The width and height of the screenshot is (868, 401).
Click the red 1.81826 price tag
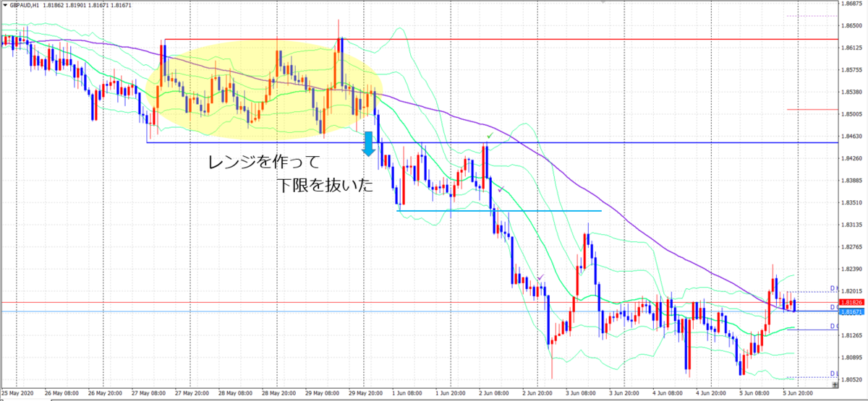[852, 302]
